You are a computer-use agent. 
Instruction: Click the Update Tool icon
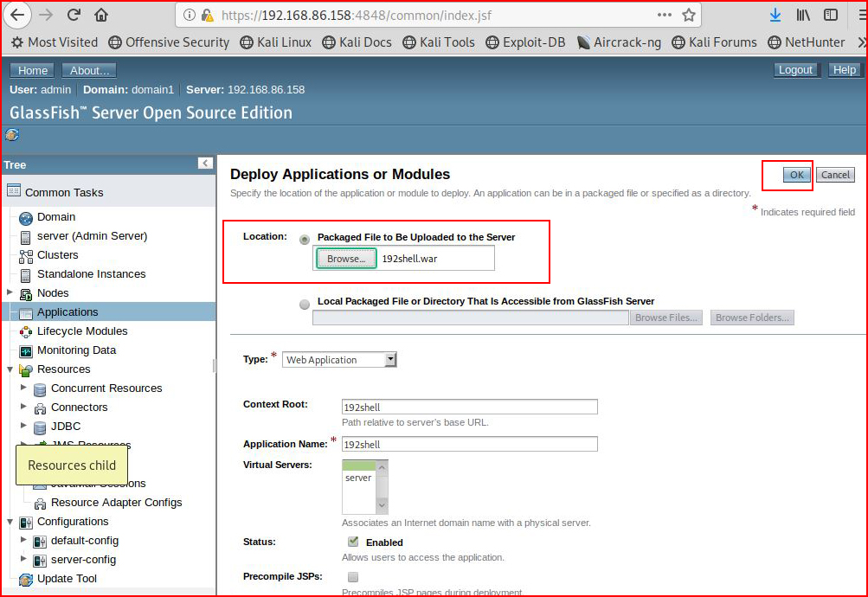[25, 580]
